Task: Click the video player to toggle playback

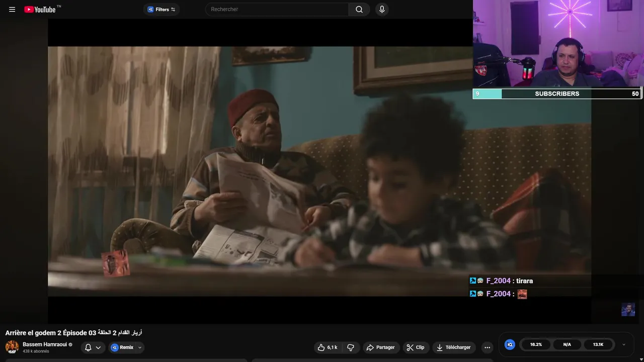Action: pyautogui.click(x=319, y=171)
